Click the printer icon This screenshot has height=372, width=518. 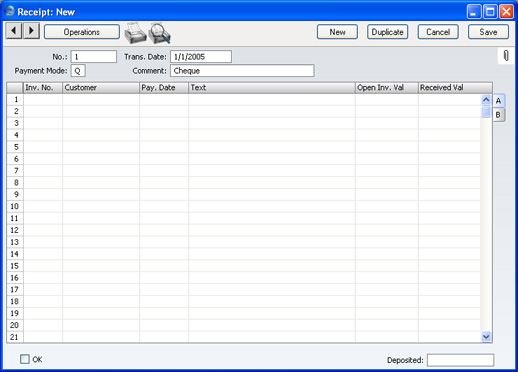coord(135,33)
